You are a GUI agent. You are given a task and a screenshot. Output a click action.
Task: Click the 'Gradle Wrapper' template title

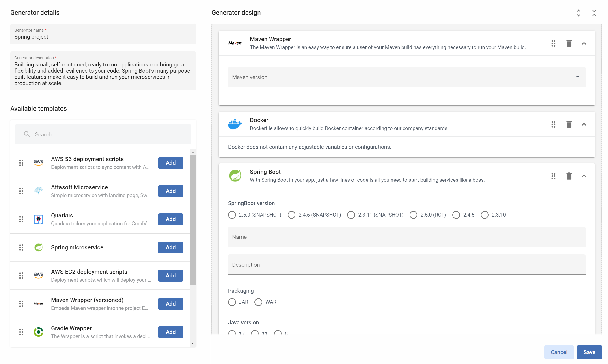[x=71, y=328]
